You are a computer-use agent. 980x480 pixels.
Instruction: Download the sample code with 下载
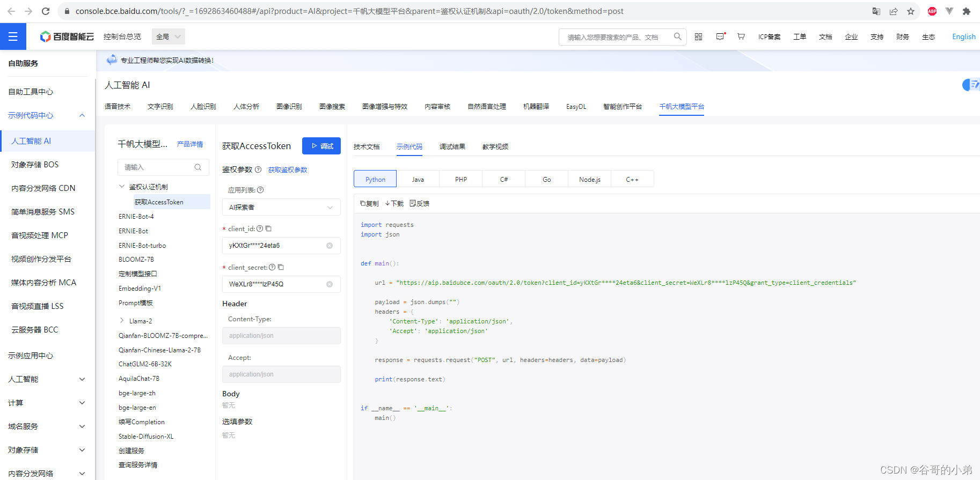click(394, 203)
